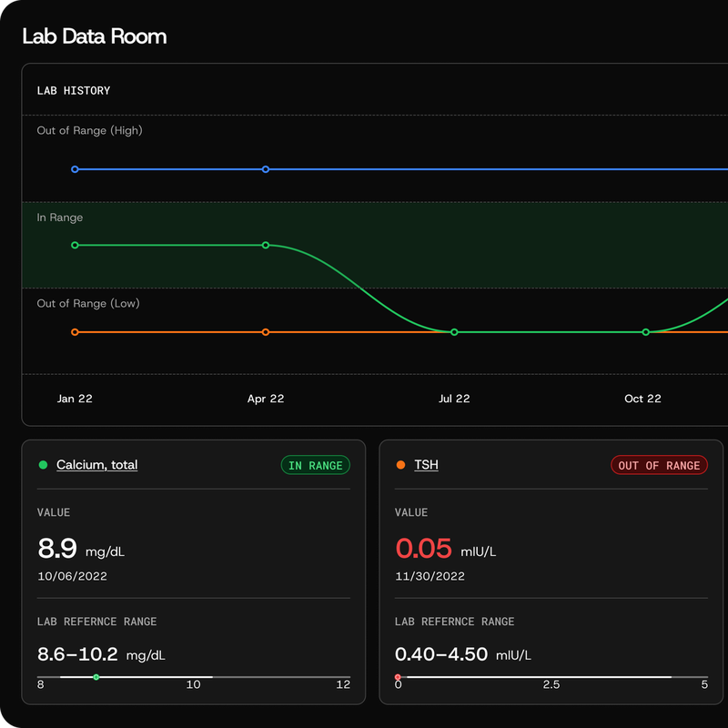Select the orange data point at Apr 22
Image resolution: width=728 pixels, height=728 pixels.
266,332
